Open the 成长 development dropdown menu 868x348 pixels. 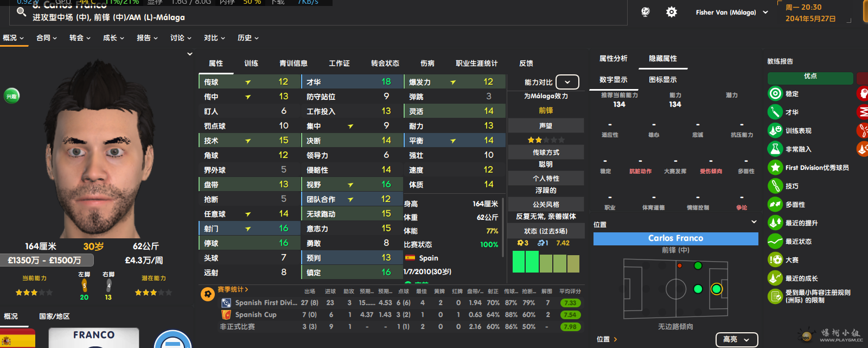pyautogui.click(x=114, y=38)
